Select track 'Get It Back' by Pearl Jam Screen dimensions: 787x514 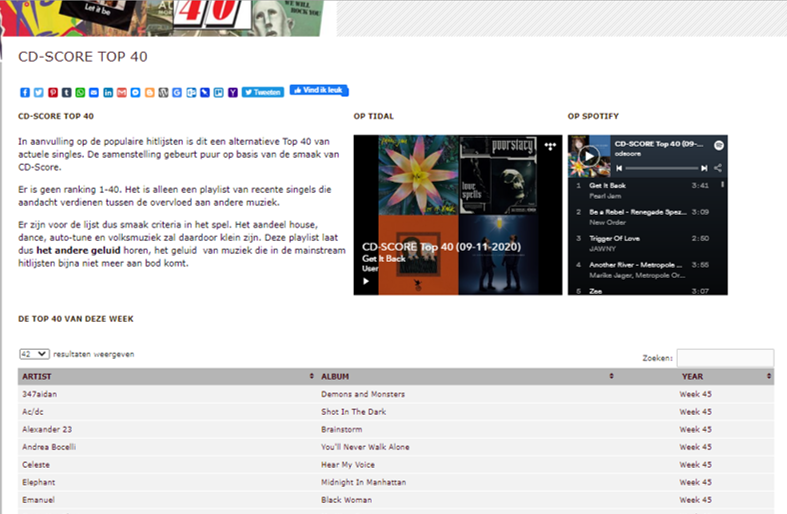pyautogui.click(x=643, y=191)
